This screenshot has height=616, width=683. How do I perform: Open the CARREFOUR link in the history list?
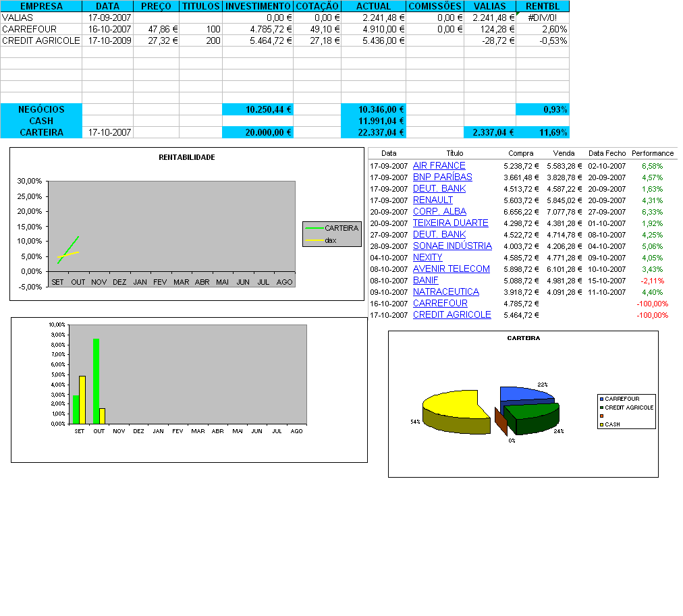[x=441, y=304]
